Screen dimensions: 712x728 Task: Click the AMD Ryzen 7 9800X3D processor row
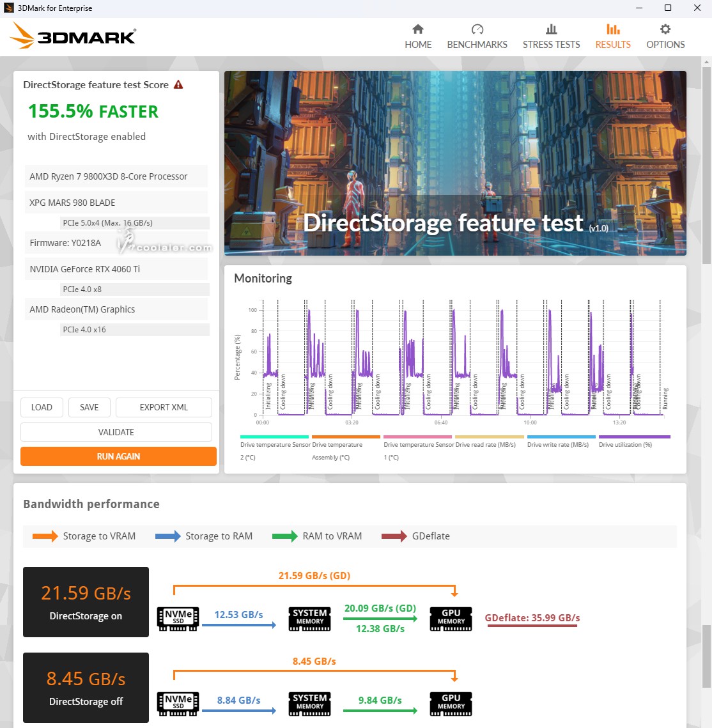(116, 176)
